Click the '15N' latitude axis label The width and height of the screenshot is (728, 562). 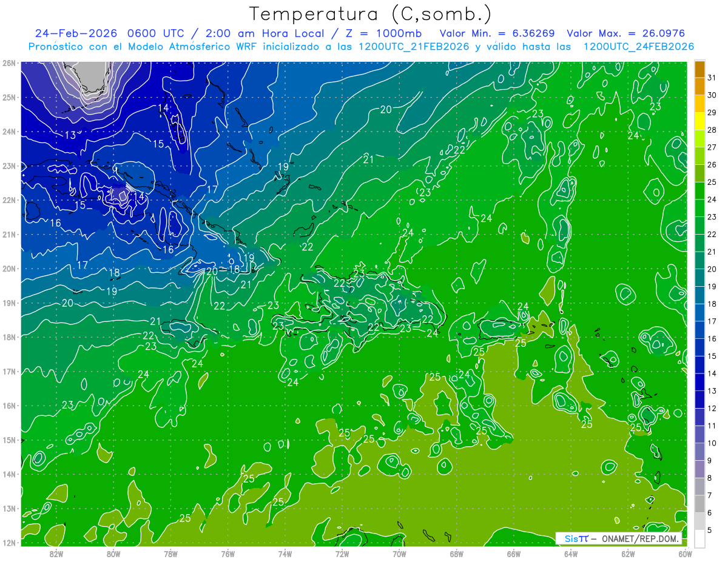[x=9, y=440]
